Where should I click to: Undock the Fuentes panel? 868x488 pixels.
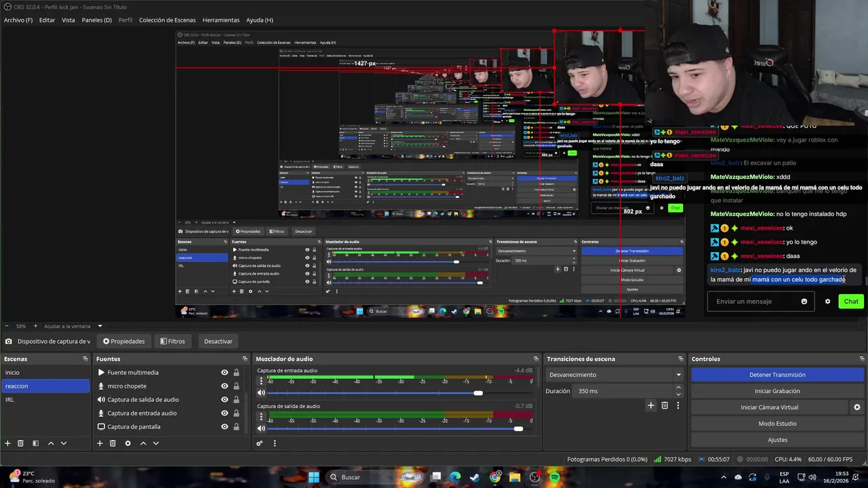245,359
